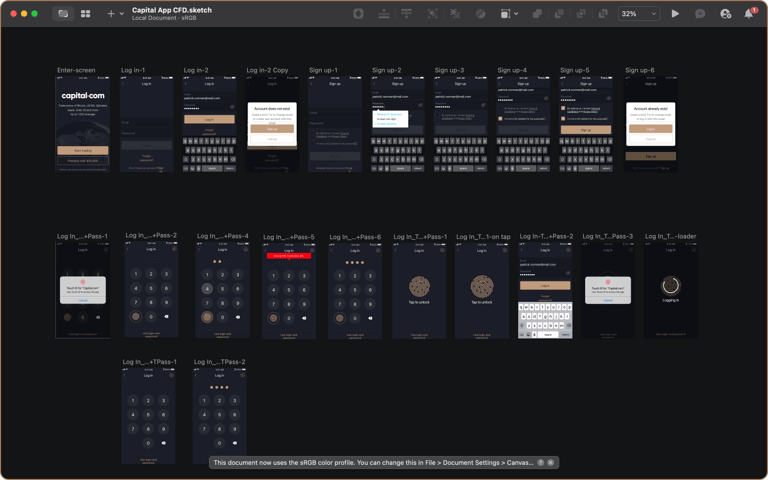Open the 32% zoom dropdown

tap(639, 14)
